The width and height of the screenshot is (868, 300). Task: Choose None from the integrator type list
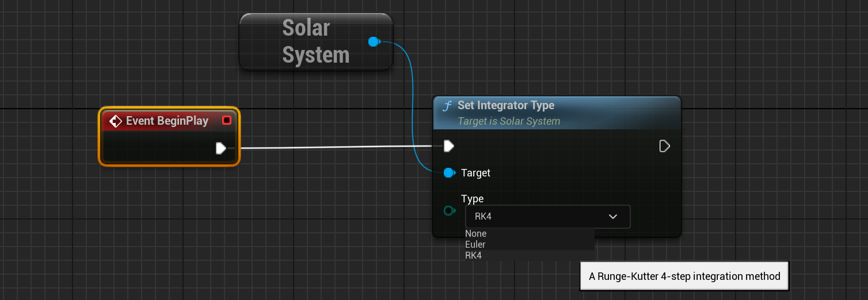[476, 234]
